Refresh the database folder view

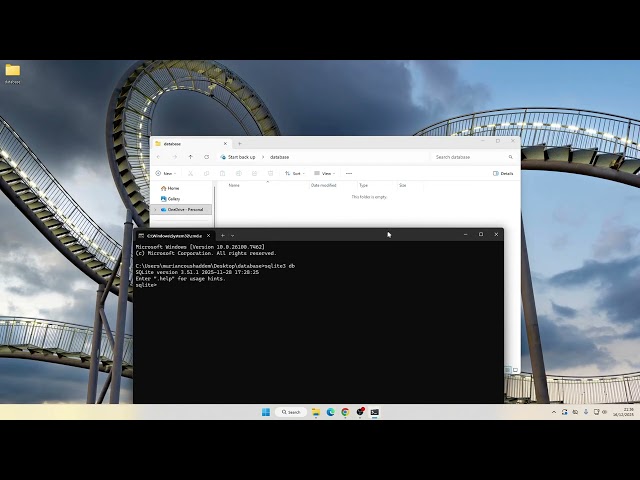[207, 157]
